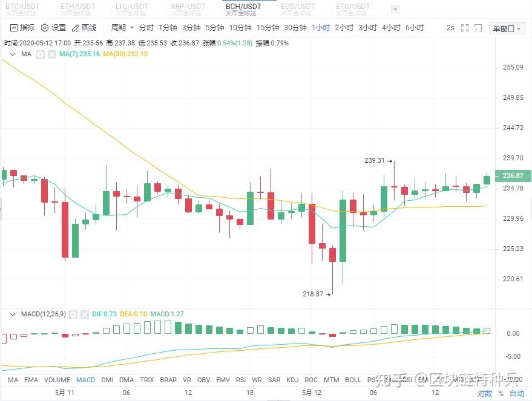
Task: Switch to the LTC/USDT tab
Action: [132, 9]
